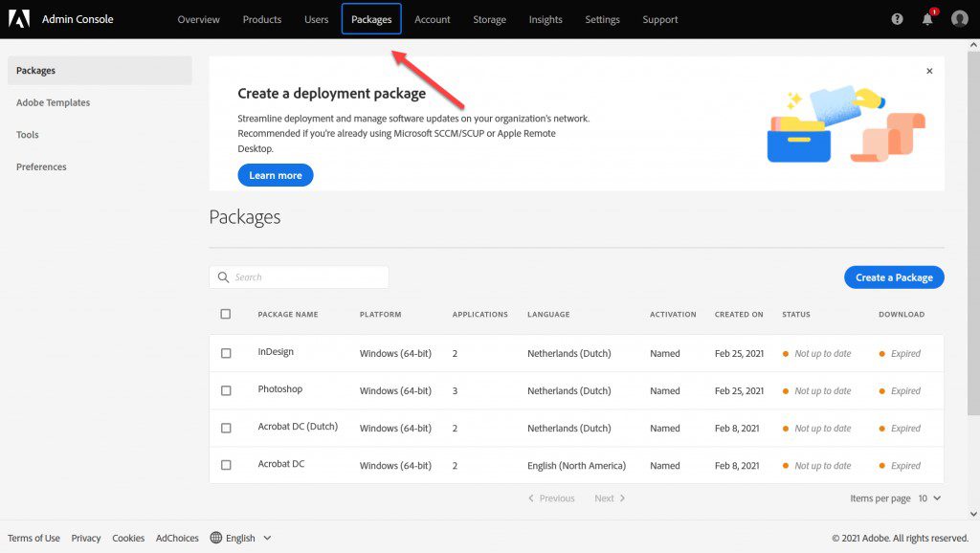Open the English language dropdown
The width and height of the screenshot is (980, 553).
coord(248,538)
